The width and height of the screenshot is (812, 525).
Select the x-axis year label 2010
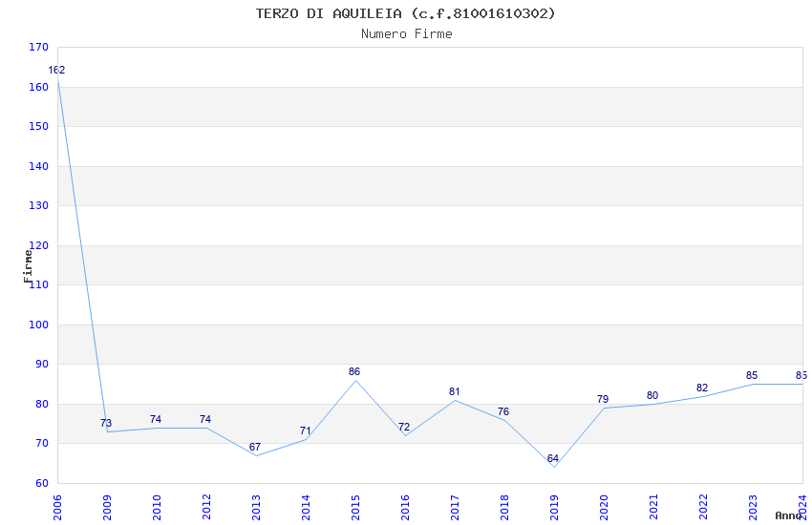tap(157, 507)
